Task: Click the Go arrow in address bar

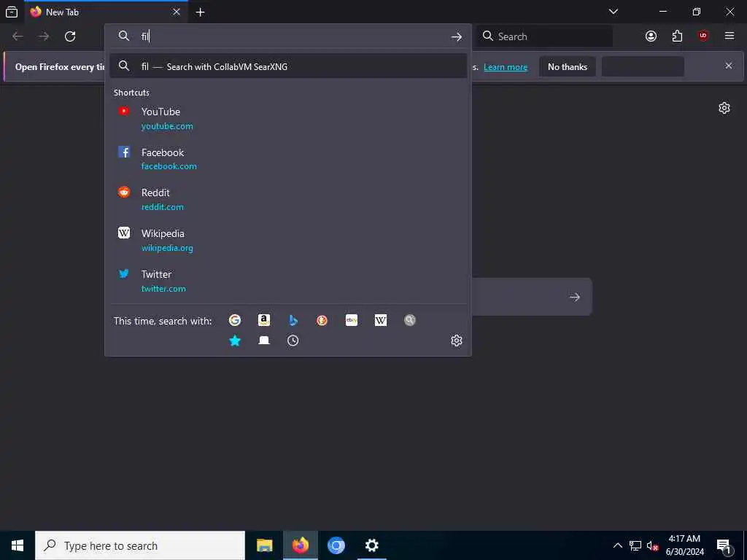Action: pos(457,36)
